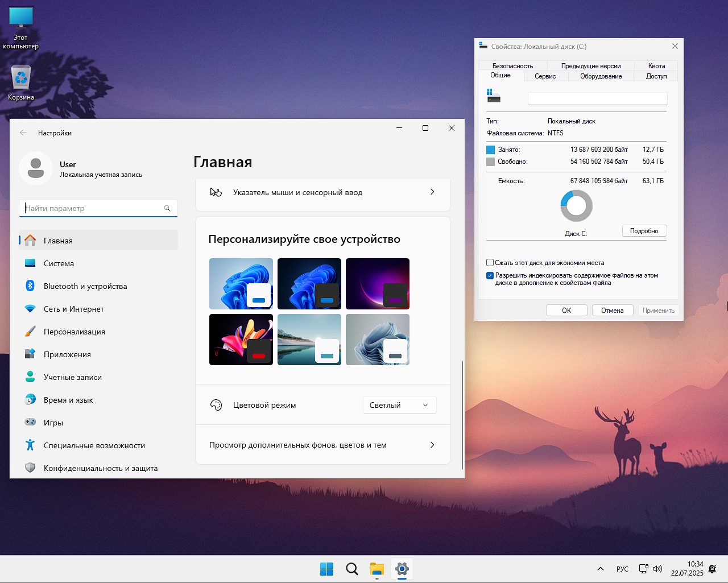Select the lake landscape theme thumbnail
This screenshot has width=728, height=583.
pos(309,340)
